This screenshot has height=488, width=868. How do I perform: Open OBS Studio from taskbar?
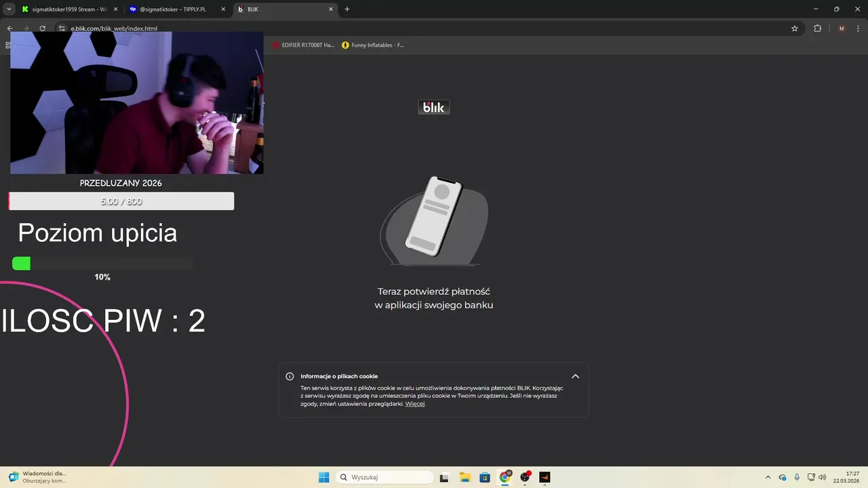tap(525, 477)
